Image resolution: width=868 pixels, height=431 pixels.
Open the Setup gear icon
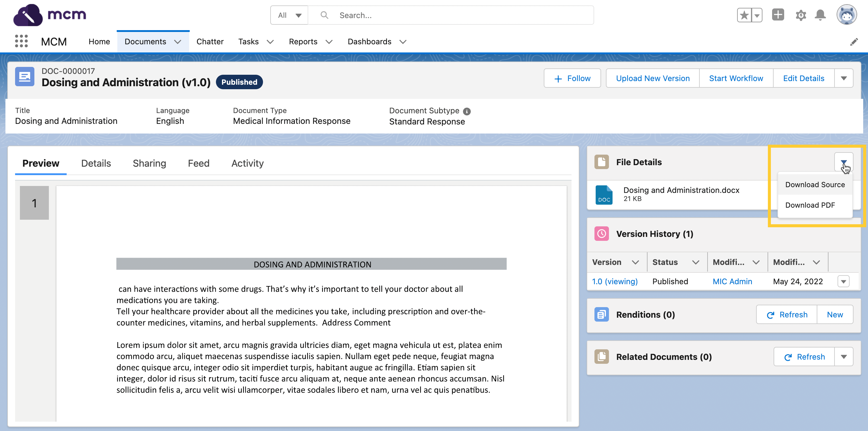801,15
